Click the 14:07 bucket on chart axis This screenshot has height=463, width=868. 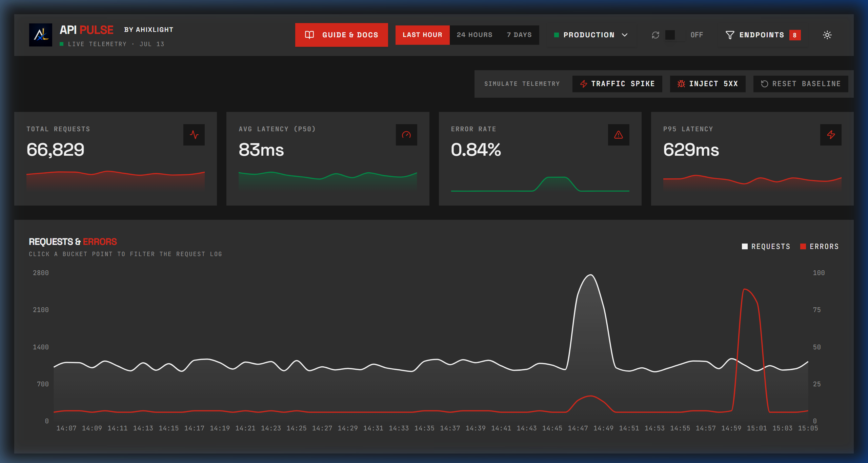tap(66, 428)
